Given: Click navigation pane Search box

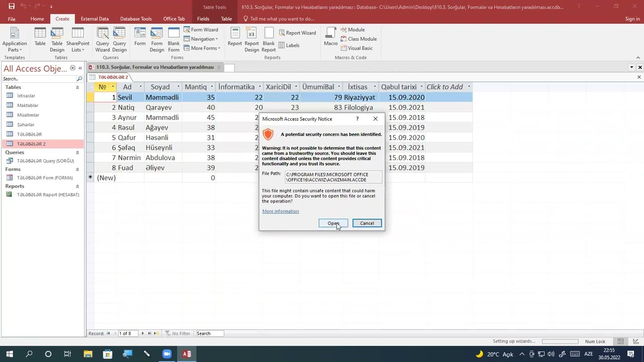Looking at the screenshot, I should pos(39,79).
